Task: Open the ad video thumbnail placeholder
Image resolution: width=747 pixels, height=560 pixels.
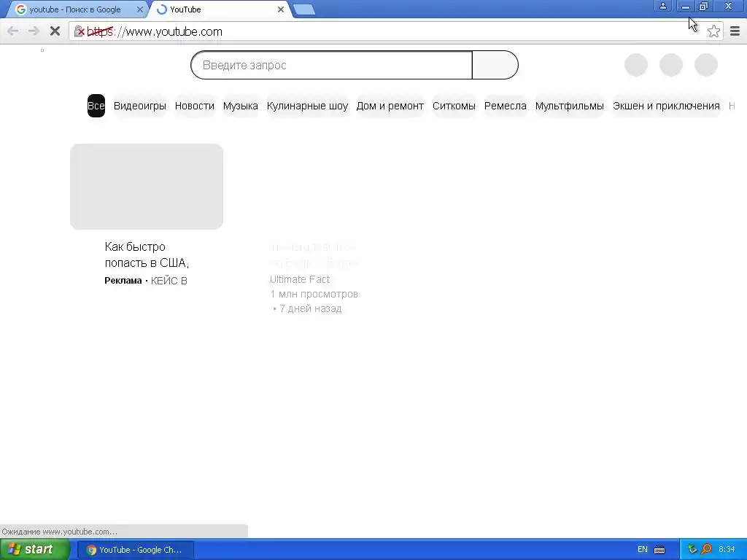Action: (147, 187)
